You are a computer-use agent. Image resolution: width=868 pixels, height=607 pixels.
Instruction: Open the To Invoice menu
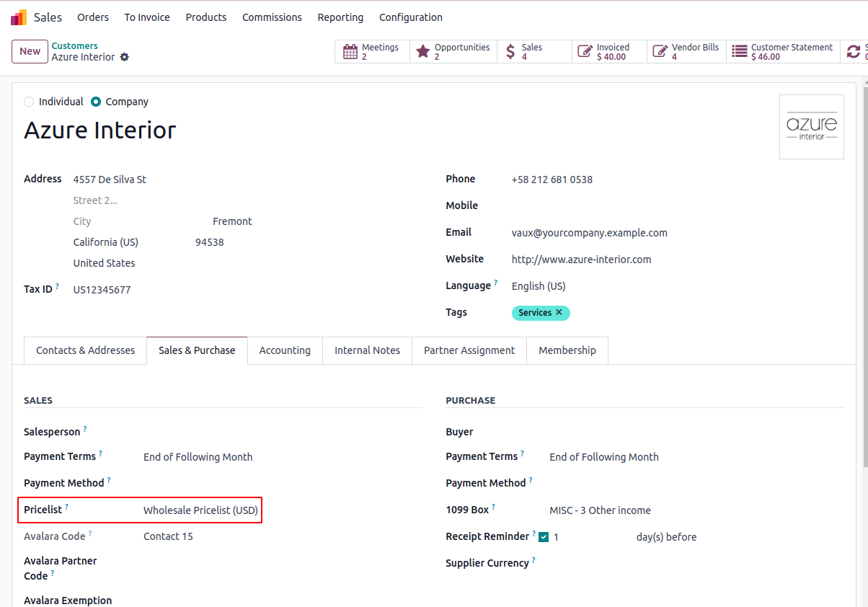tap(147, 17)
